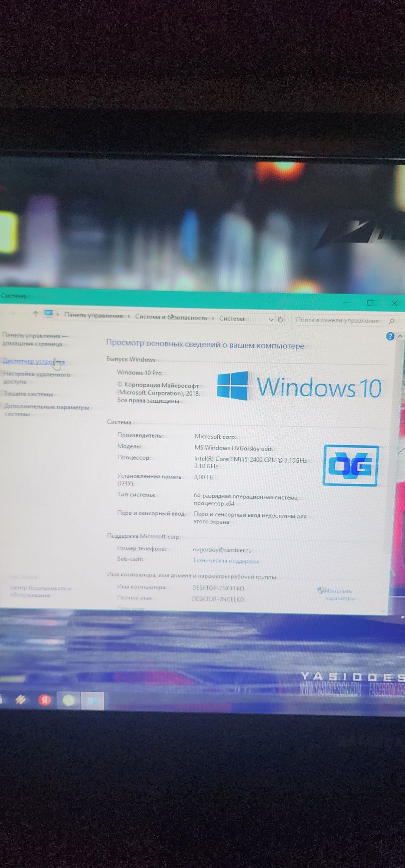Select DESKTOP-7NCELKO next to Полное имя
The image size is (405, 868).
[218, 599]
